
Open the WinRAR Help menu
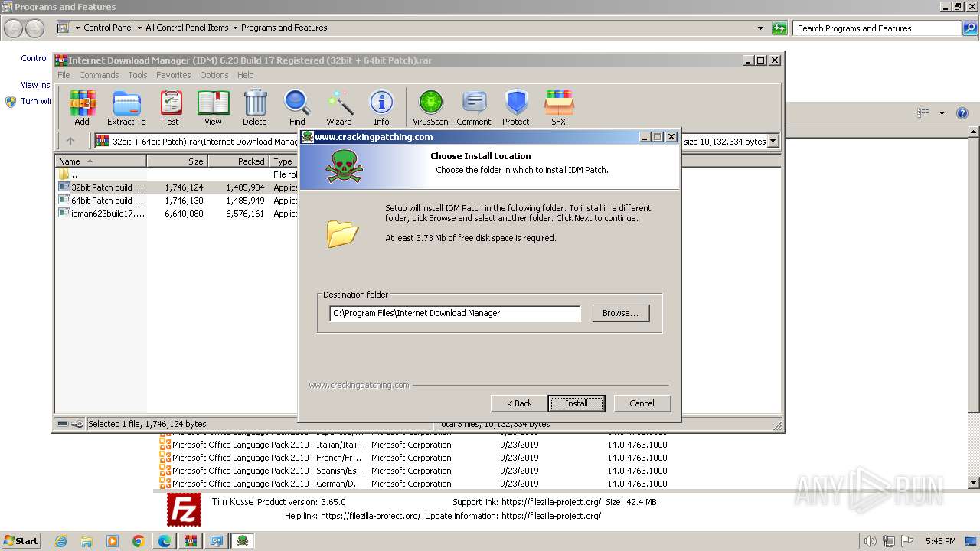point(245,75)
